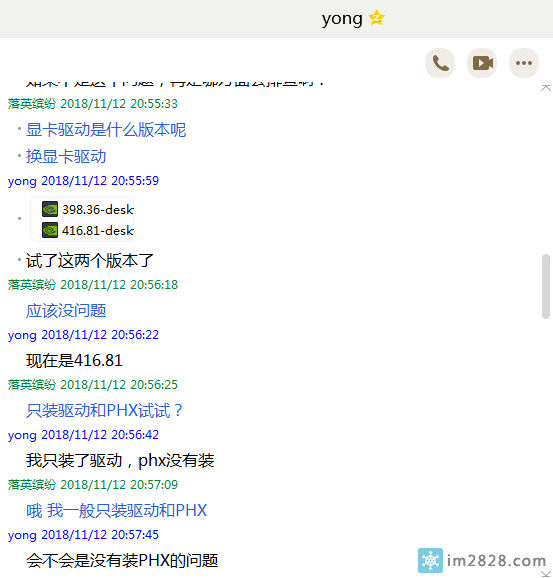Viewport: 553px width, 578px height.
Task: Open the more options menu
Action: (x=524, y=63)
